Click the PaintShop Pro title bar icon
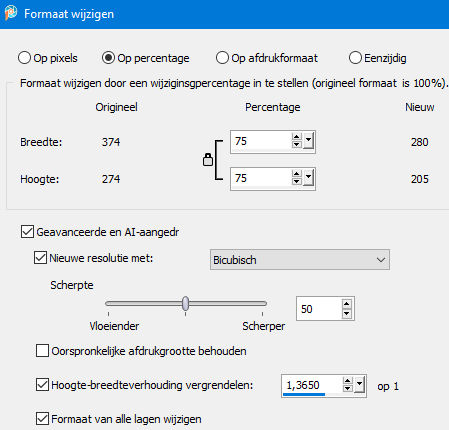 (11, 13)
